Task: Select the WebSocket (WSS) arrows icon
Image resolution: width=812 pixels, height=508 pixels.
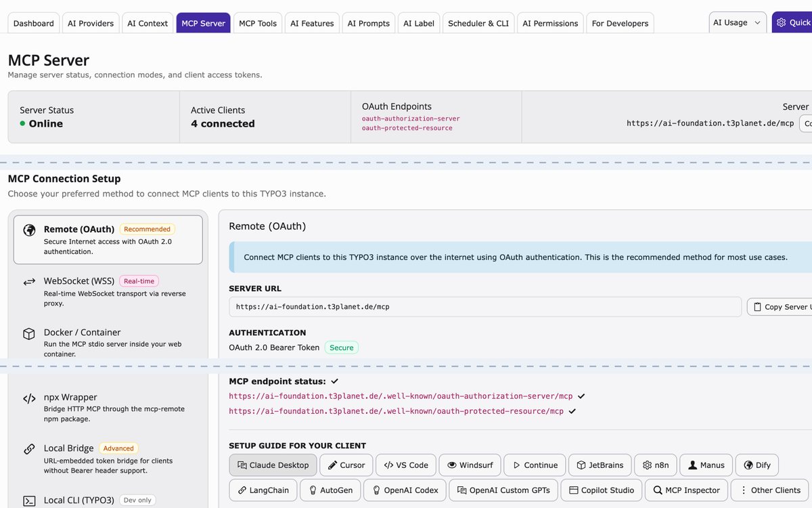Action: (x=29, y=282)
